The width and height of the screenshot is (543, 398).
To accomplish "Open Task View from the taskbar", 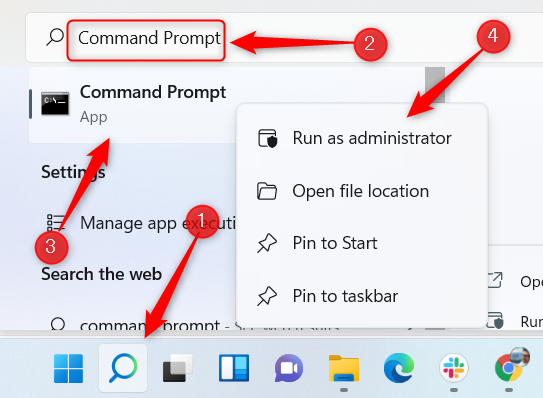I will 178,368.
